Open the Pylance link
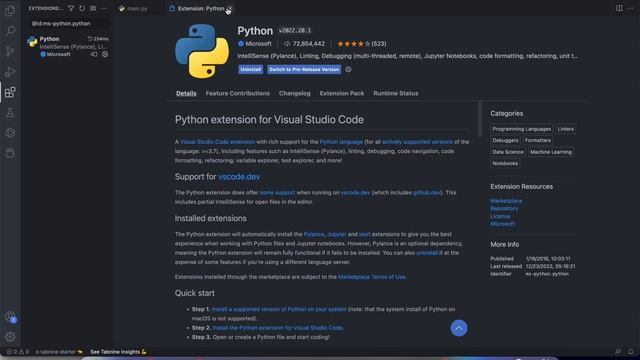This screenshot has height=360, width=640. click(x=314, y=234)
